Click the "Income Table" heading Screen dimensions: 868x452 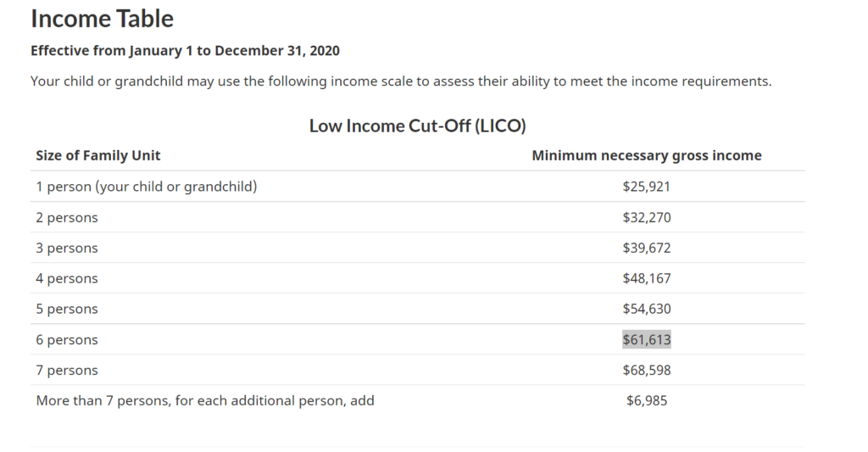102,19
